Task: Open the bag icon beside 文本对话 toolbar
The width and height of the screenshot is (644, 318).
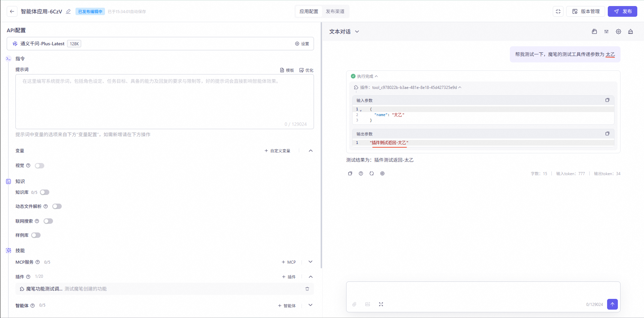Action: [x=594, y=32]
